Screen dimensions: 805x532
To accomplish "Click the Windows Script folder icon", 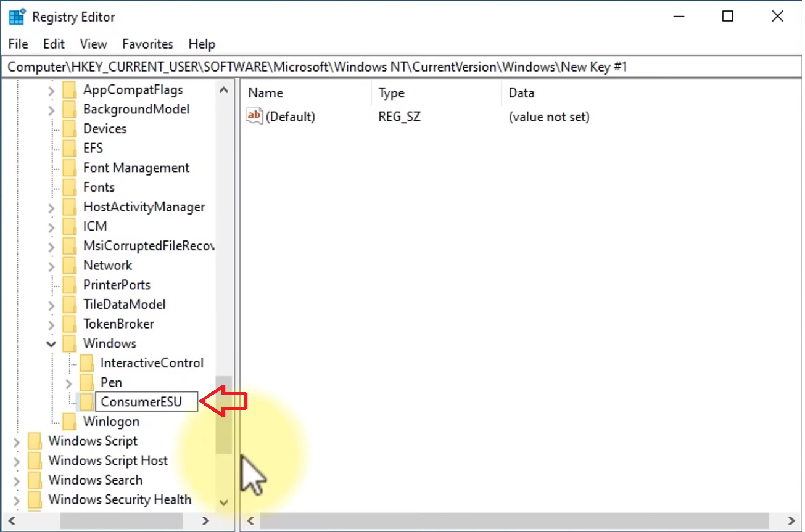I will click(x=35, y=441).
